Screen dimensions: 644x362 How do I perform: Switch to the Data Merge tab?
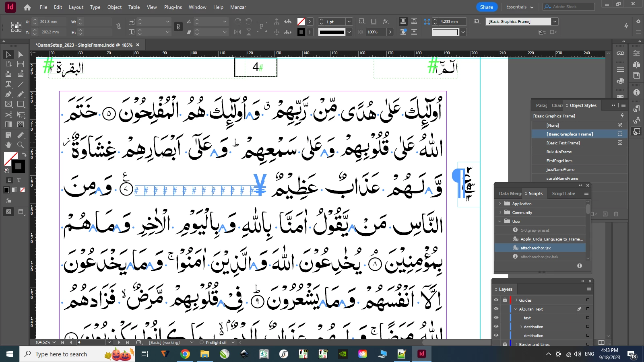click(510, 193)
